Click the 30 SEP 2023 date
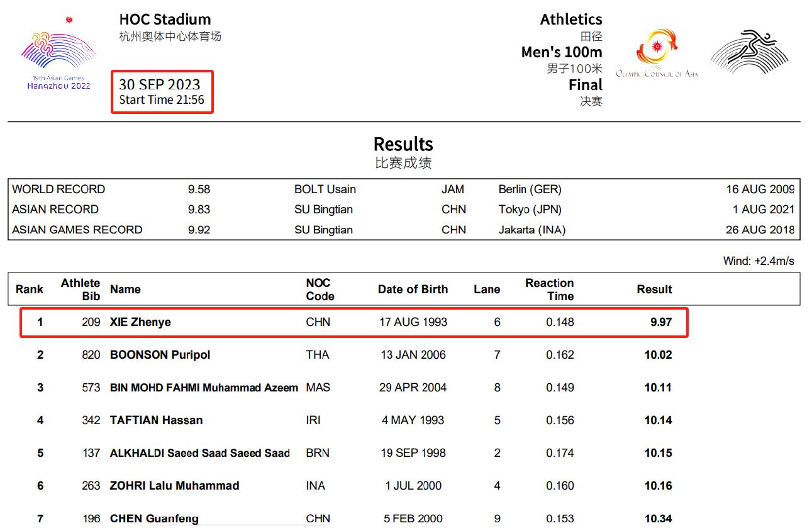 click(x=160, y=85)
